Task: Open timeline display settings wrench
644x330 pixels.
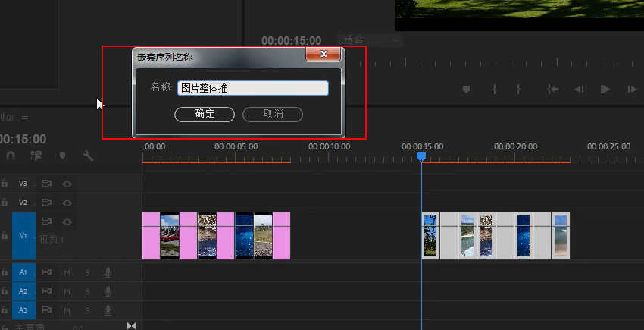Action: [x=87, y=156]
